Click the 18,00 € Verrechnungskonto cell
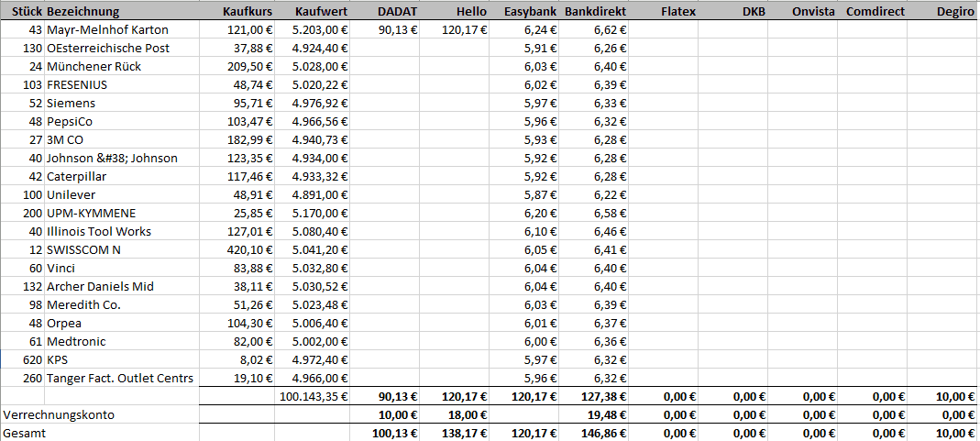980x441 pixels. tap(455, 414)
